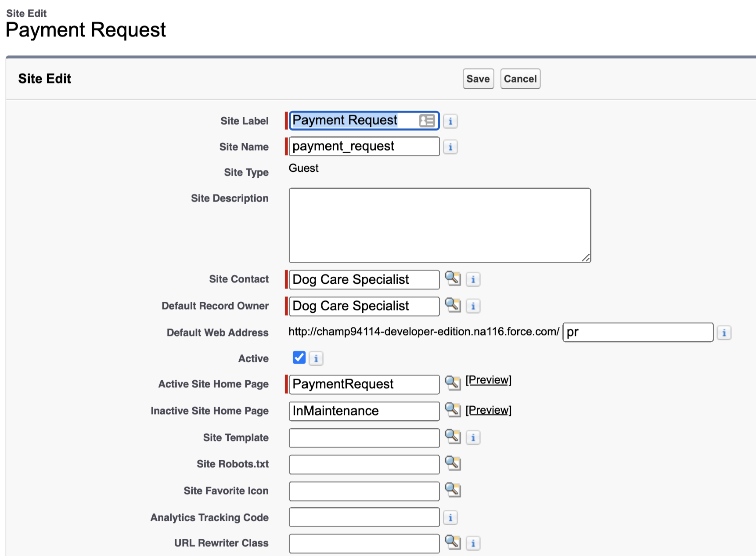The width and height of the screenshot is (756, 556).
Task: Click the Save button
Action: coord(478,79)
